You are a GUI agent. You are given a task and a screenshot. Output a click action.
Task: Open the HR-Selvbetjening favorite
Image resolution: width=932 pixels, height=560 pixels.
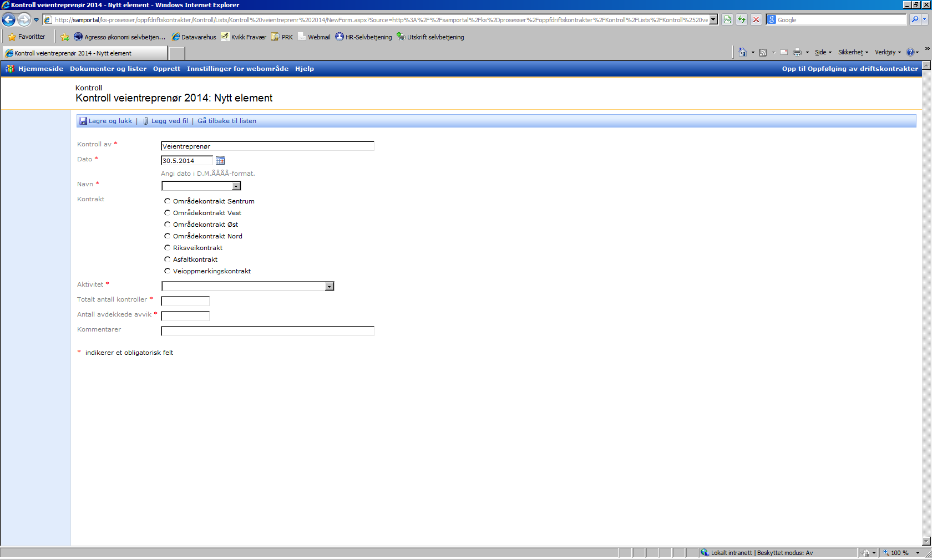[x=363, y=37]
